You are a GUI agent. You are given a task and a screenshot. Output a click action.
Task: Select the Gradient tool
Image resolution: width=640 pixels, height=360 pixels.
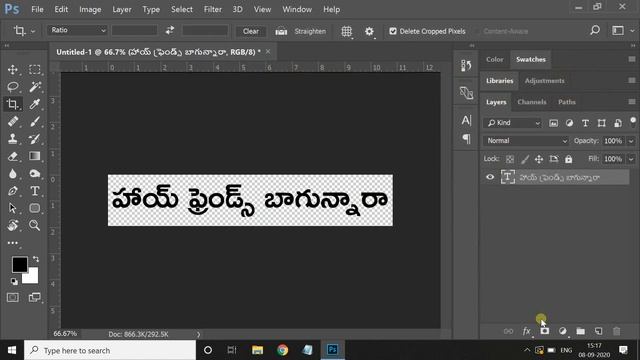tap(35, 156)
